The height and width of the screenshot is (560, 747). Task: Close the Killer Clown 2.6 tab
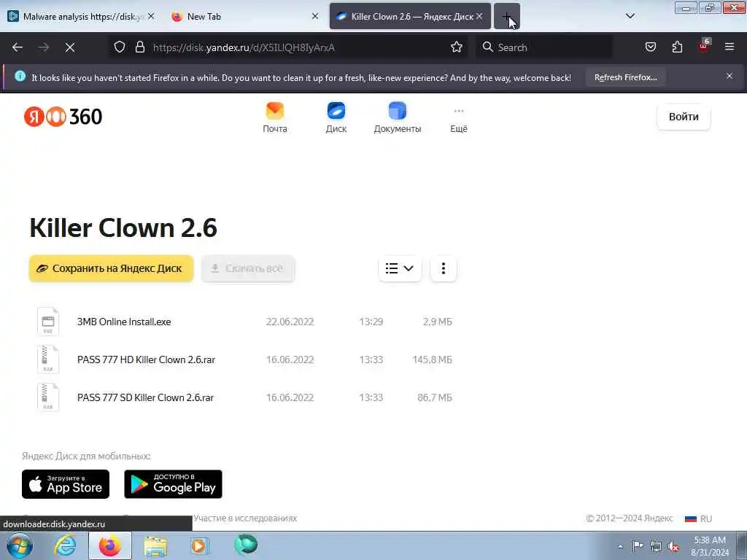pyautogui.click(x=479, y=16)
